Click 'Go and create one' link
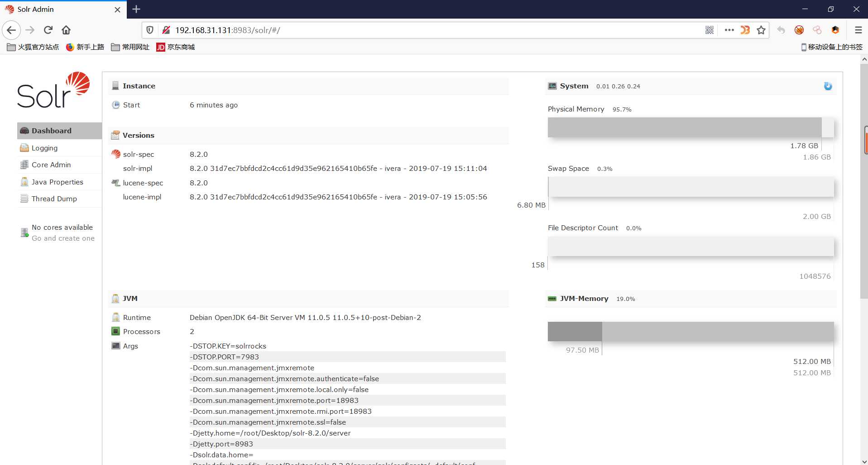868x465 pixels. point(63,238)
